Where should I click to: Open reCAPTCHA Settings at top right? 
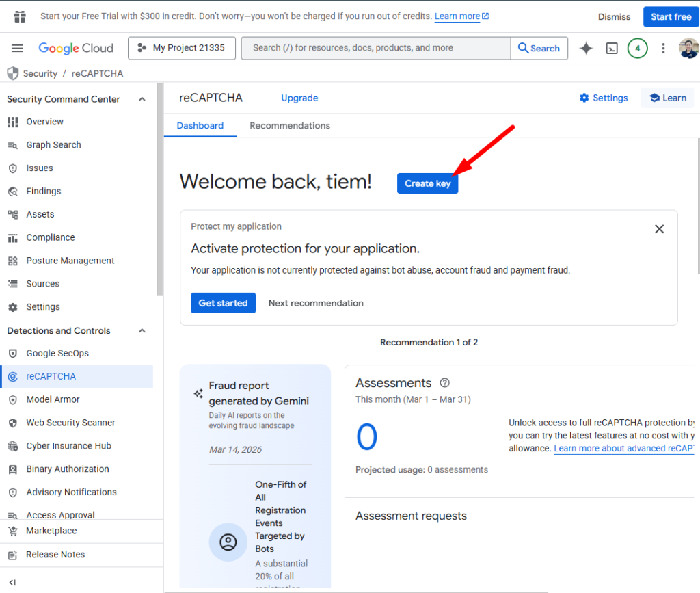coord(603,98)
